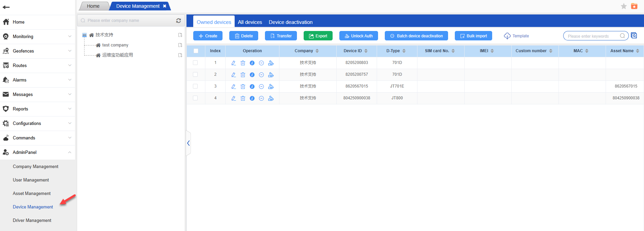Viewport: 644px width, 231px height.
Task: Click unlock auth icon in row 1
Action: (271, 63)
